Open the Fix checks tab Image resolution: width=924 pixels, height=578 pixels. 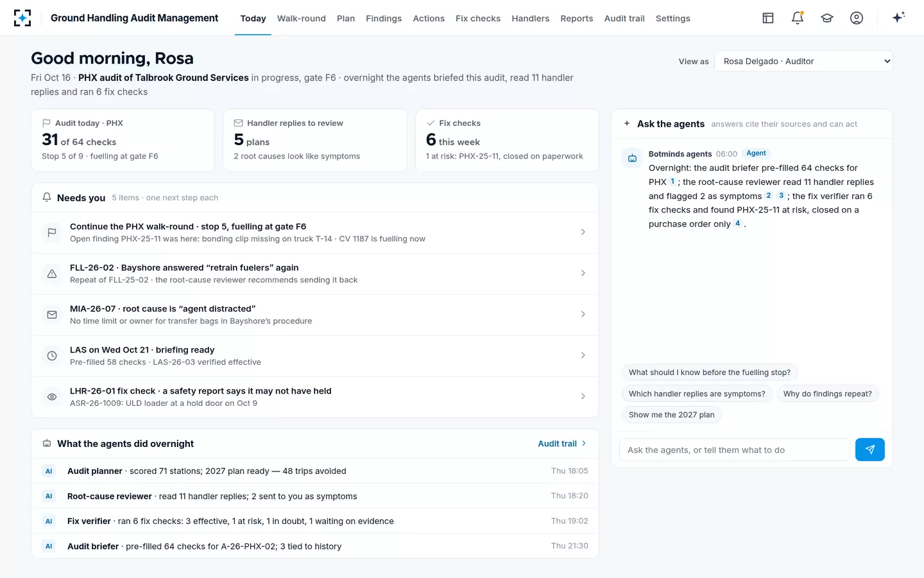[x=478, y=19]
